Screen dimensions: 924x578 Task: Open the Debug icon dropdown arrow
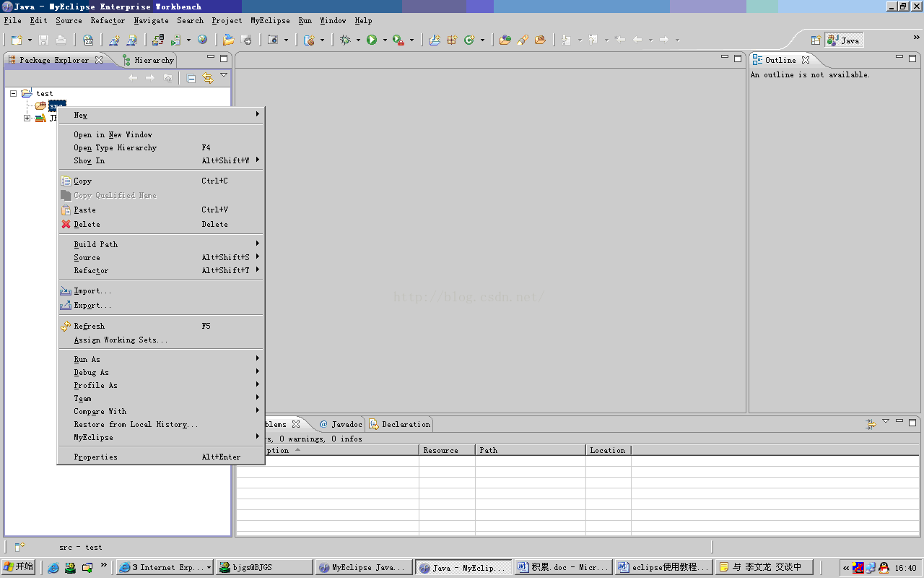358,40
